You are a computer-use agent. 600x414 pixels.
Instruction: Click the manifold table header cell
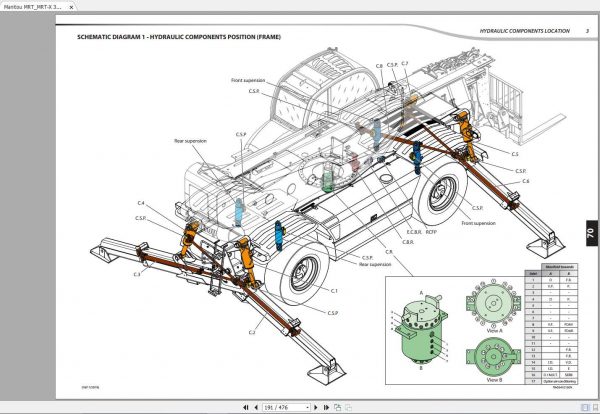coord(559,267)
